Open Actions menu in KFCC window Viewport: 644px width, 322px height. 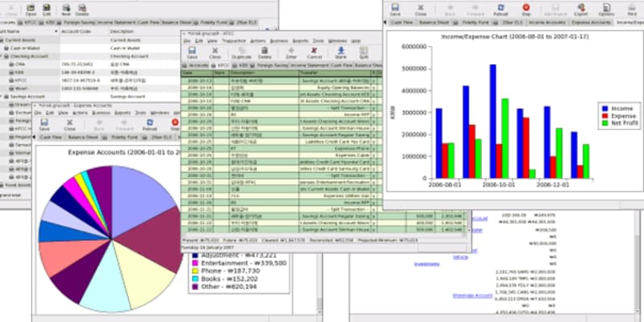click(x=258, y=41)
